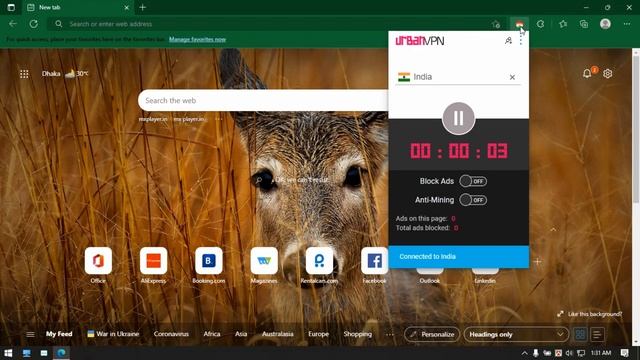Open the Favorites star list
640x360 pixels.
563,24
